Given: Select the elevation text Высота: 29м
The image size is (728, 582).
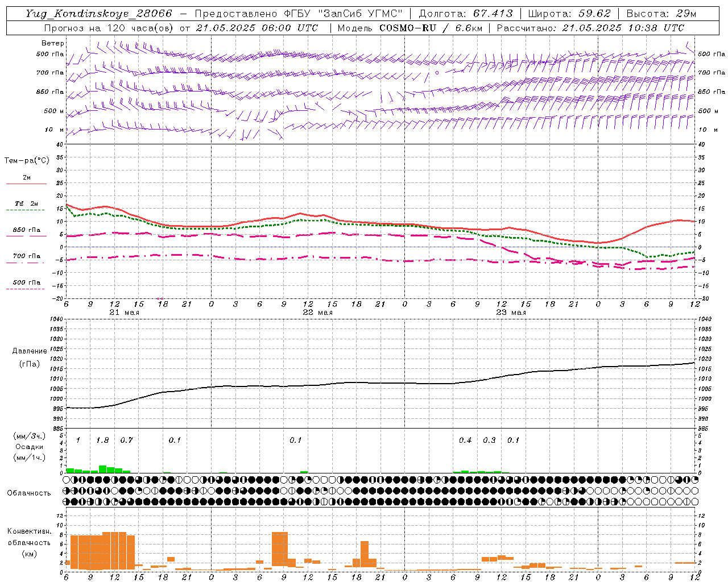Looking at the screenshot, I should (x=661, y=14).
